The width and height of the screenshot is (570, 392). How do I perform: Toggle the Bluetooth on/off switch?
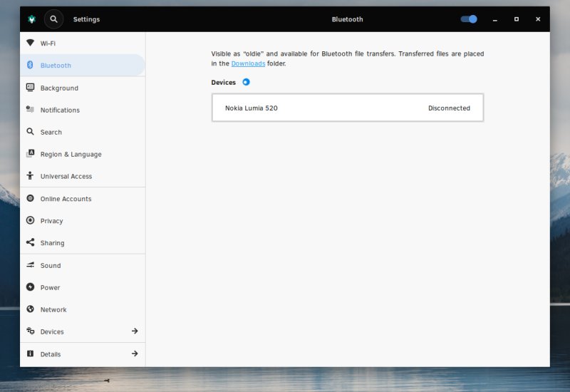click(469, 19)
